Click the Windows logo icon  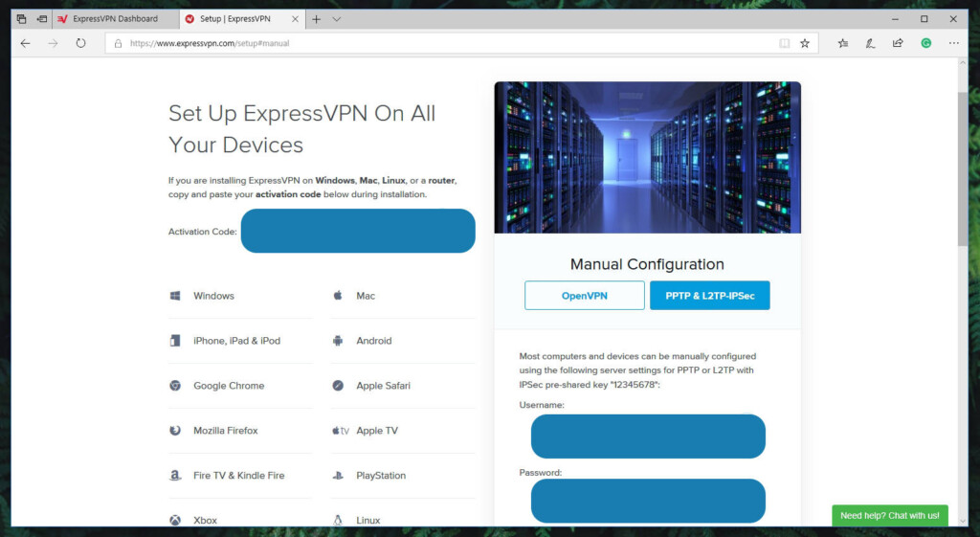175,296
